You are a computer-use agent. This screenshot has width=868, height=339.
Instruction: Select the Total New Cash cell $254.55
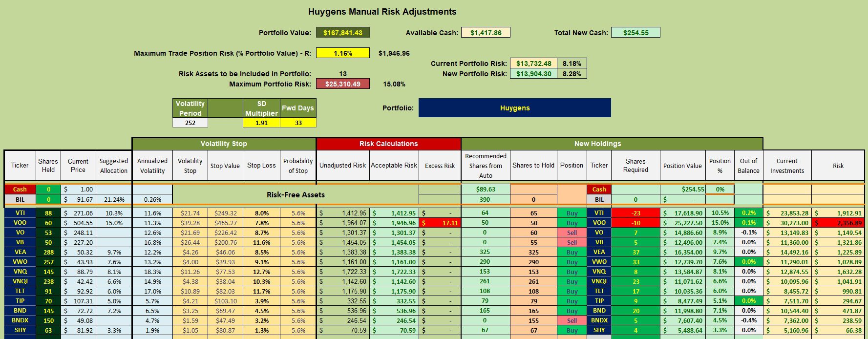click(x=635, y=33)
